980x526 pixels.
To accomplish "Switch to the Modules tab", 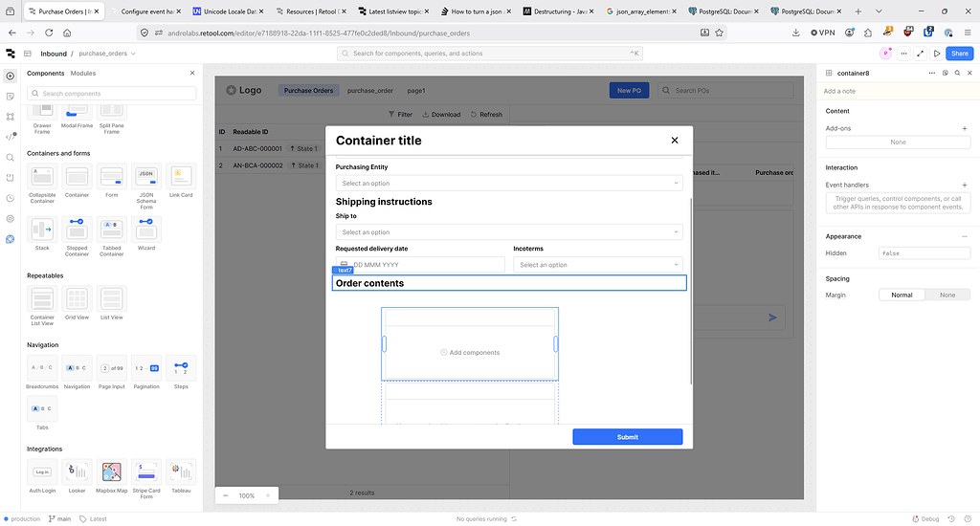I will click(83, 73).
